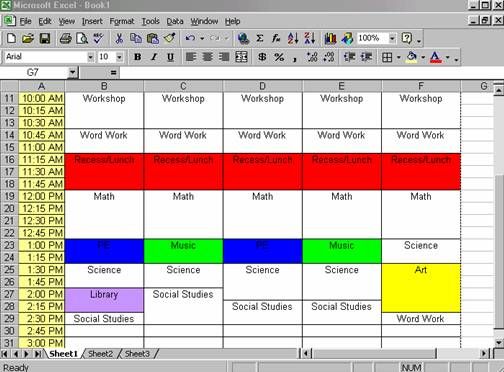This screenshot has height=372, width=504.
Task: Go to the last sheet tab arrow
Action: click(x=38, y=354)
